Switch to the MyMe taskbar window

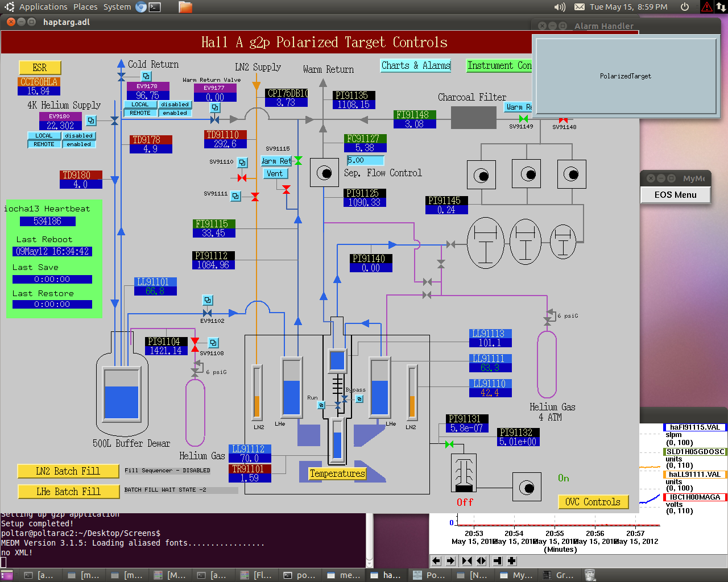[516, 575]
